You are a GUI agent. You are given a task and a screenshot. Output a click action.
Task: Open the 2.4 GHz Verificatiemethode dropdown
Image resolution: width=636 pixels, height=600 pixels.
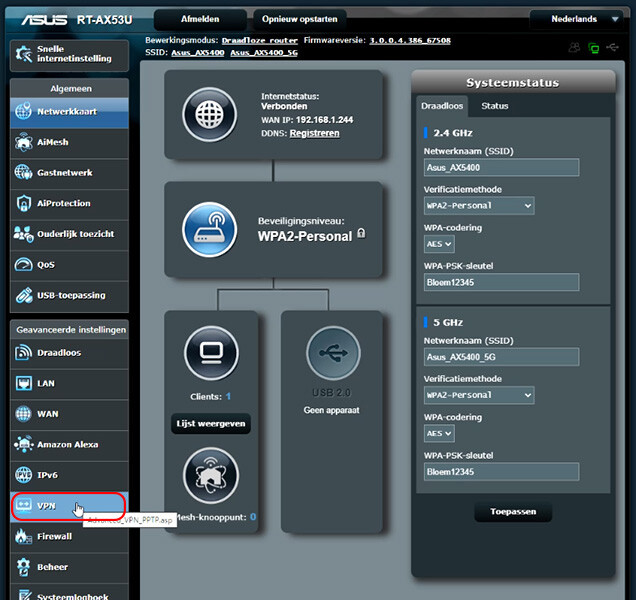(479, 206)
